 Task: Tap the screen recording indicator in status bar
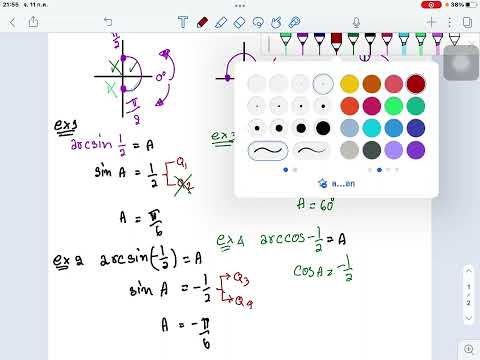tap(431, 5)
